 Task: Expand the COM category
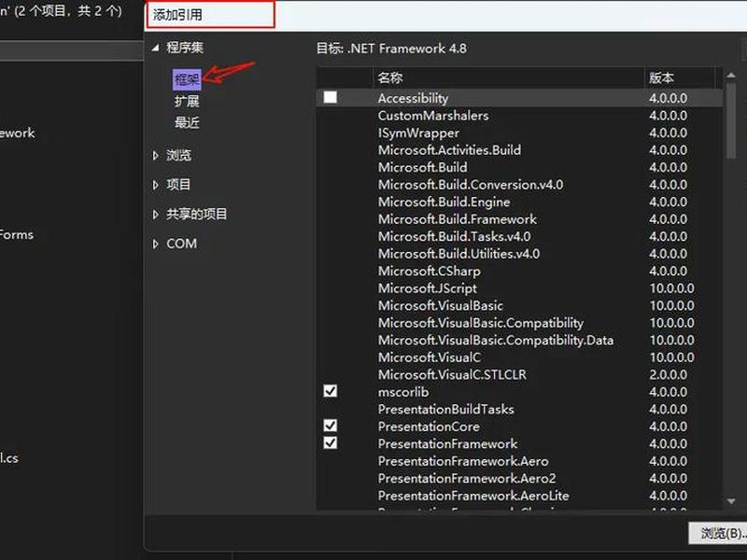[155, 244]
